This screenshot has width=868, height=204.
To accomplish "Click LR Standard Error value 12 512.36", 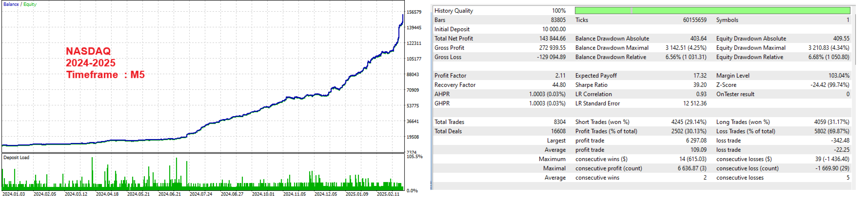I will point(695,103).
